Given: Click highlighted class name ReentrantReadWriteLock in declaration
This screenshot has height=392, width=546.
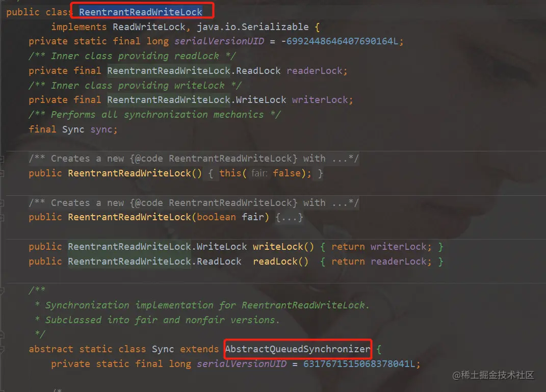Looking at the screenshot, I should 140,12.
